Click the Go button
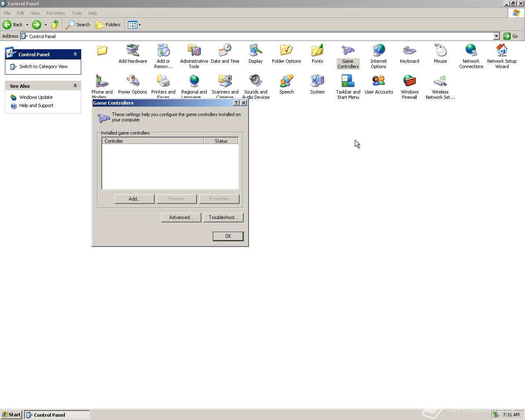 (x=511, y=36)
